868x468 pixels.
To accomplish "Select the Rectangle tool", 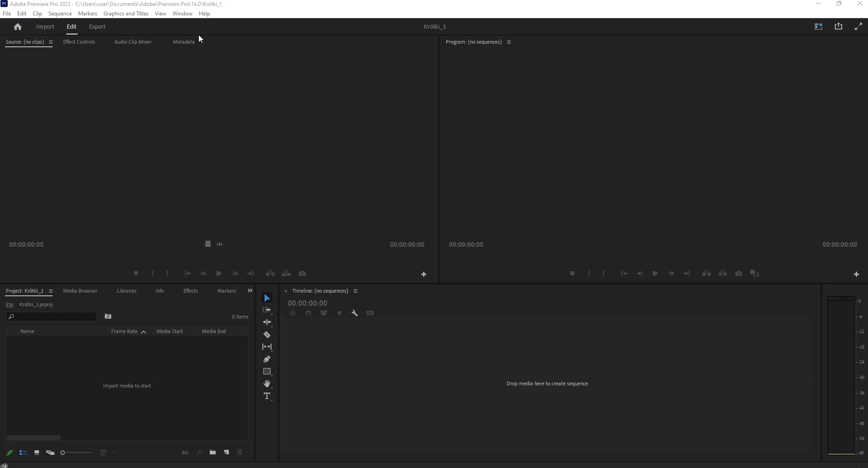I will 267,371.
